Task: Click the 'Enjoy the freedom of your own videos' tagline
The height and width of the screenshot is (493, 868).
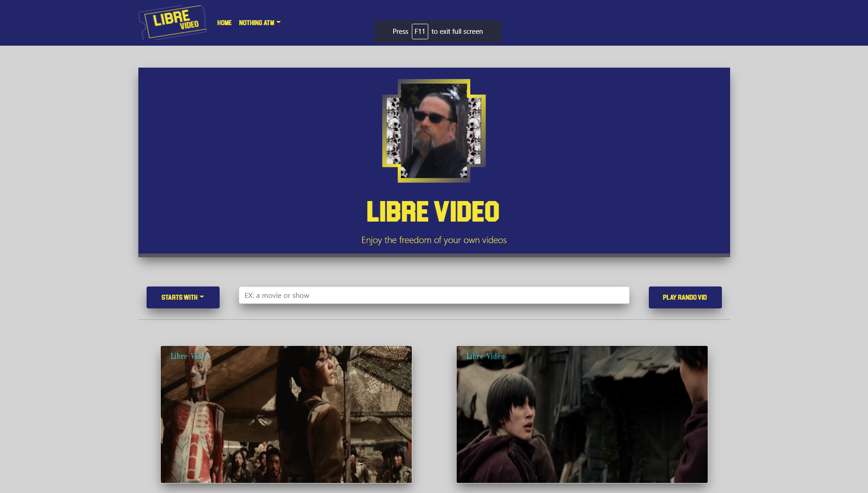Action: (x=434, y=240)
